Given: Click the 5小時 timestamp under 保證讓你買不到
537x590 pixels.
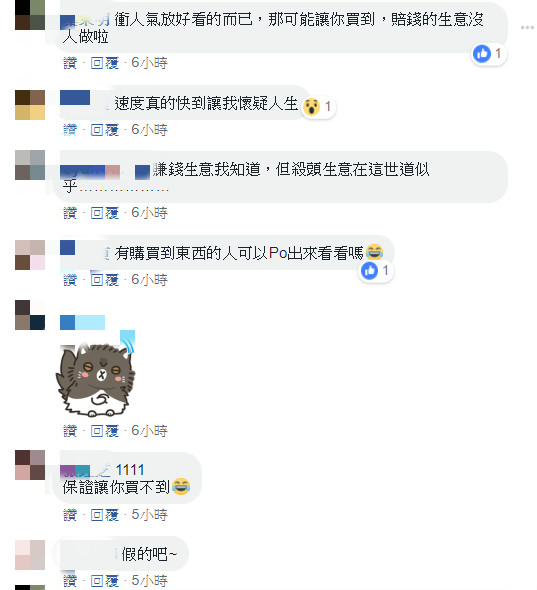Looking at the screenshot, I should [149, 514].
